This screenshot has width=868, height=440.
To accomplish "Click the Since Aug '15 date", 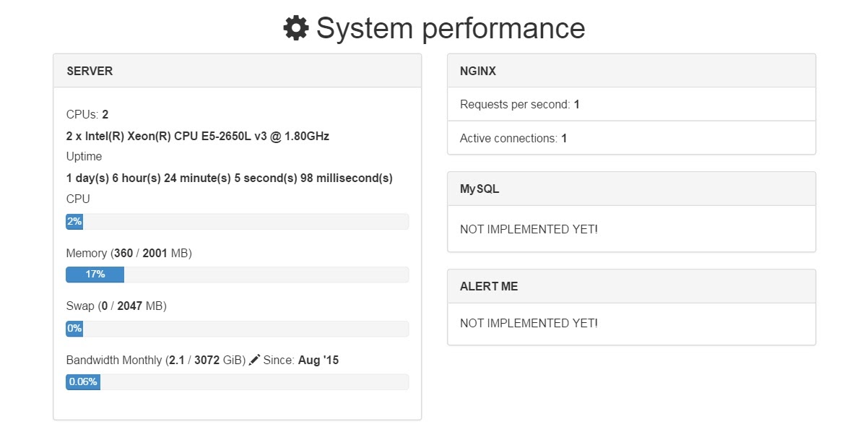I will (318, 360).
